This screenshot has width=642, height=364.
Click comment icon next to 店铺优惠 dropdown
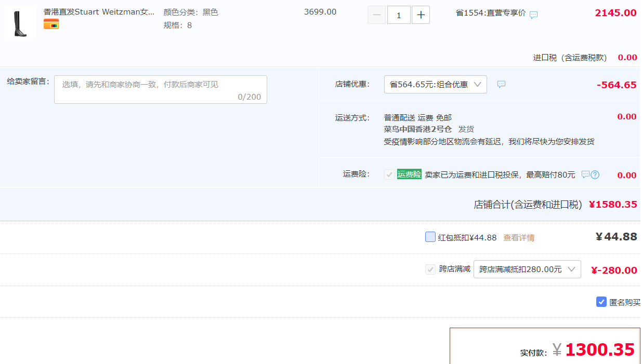pos(501,84)
